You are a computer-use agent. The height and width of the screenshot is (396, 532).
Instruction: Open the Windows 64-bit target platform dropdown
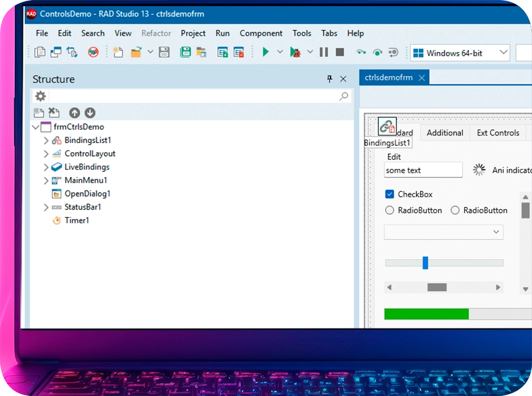tap(502, 53)
